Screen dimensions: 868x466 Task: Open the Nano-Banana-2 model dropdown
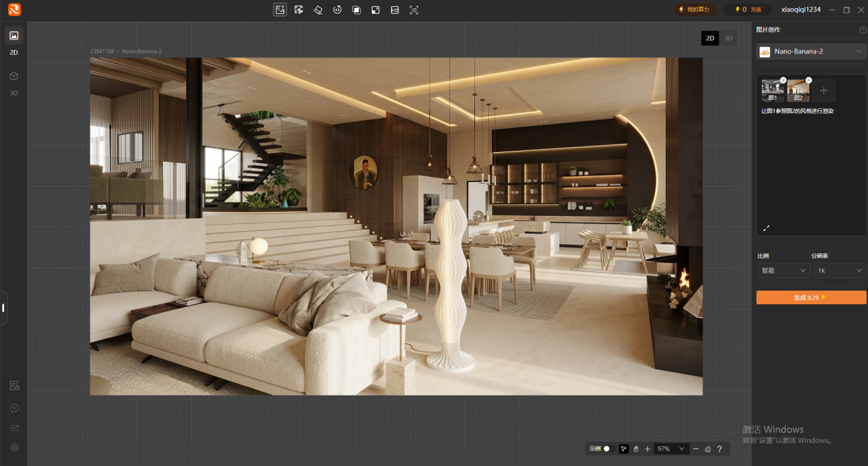pyautogui.click(x=811, y=51)
